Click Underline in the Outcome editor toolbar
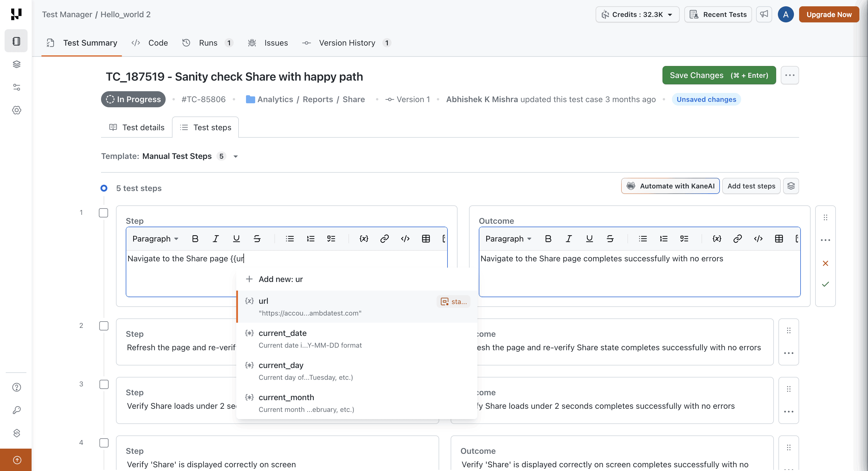 589,239
